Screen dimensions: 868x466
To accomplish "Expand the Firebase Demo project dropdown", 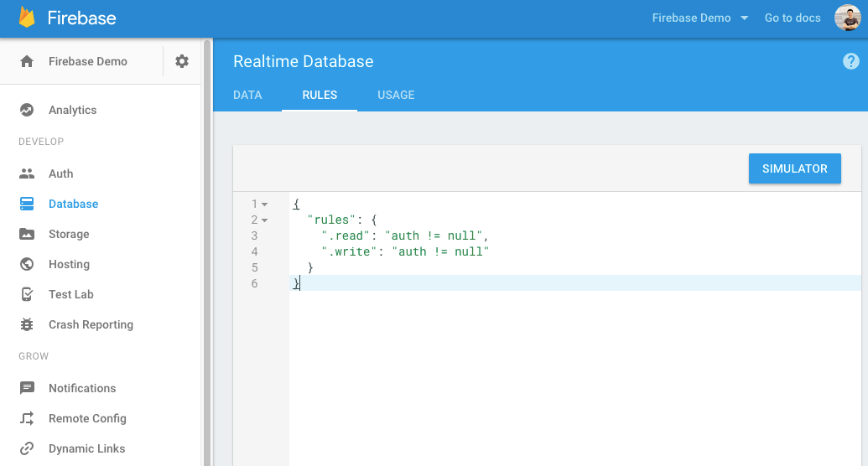I will [700, 18].
